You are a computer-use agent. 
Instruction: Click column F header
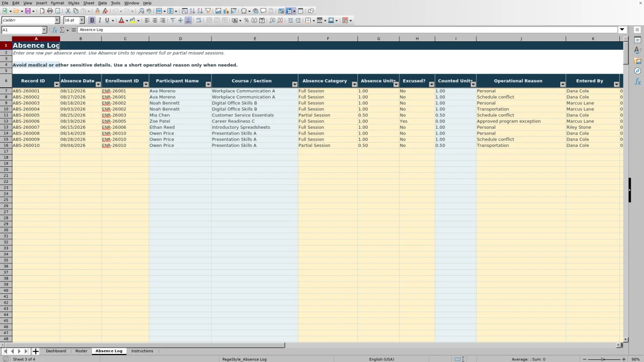pyautogui.click(x=328, y=39)
